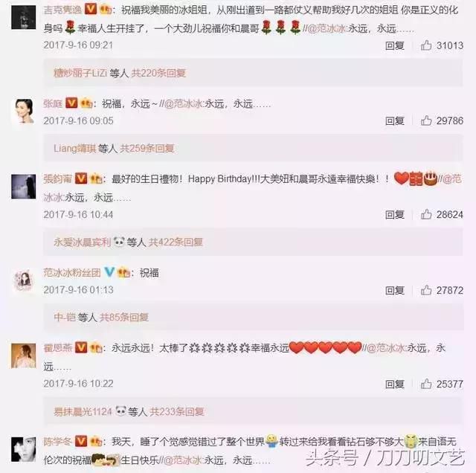This screenshot has width=476, height=473.
Task: Reply to 霍思燕's comment
Action: tap(395, 384)
